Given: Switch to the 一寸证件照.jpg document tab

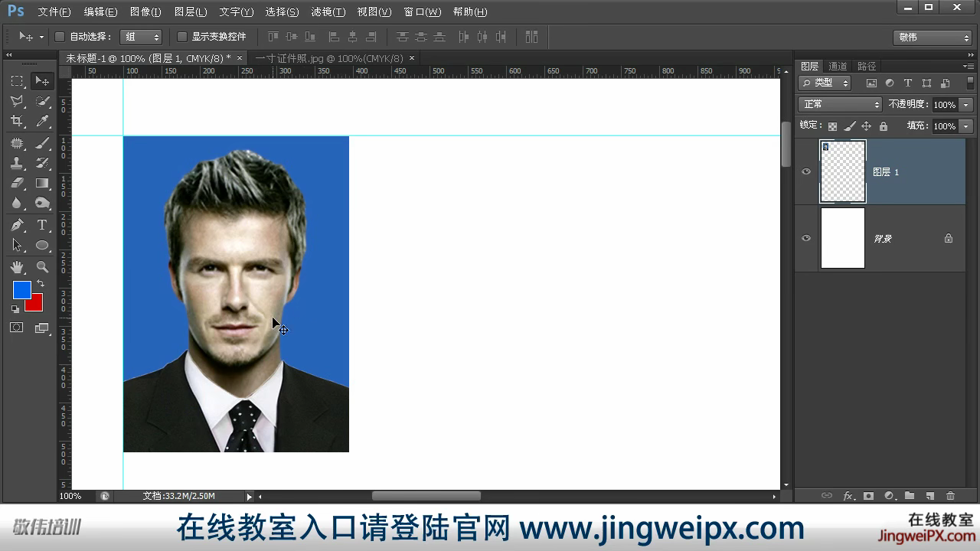Looking at the screenshot, I should click(x=329, y=58).
